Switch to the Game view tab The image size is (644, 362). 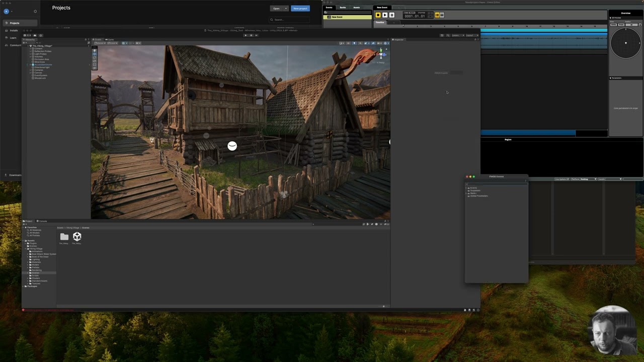point(110,39)
